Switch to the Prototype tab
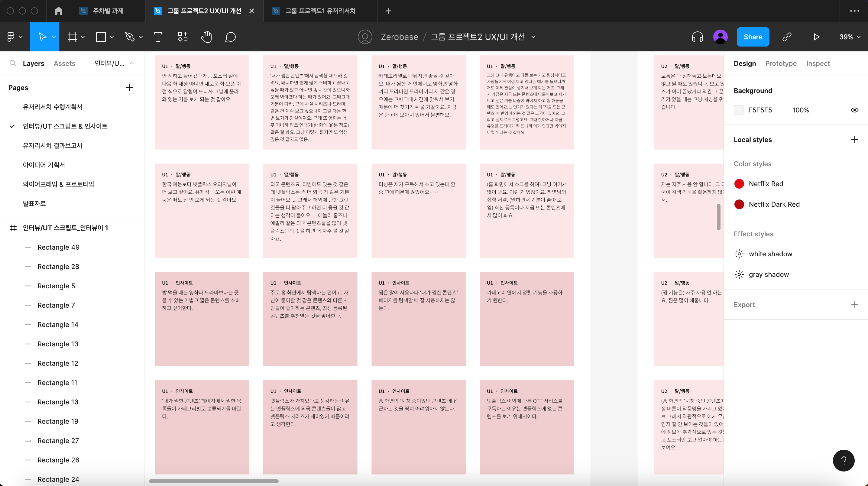Screen dimensions: 868x486 pos(781,63)
